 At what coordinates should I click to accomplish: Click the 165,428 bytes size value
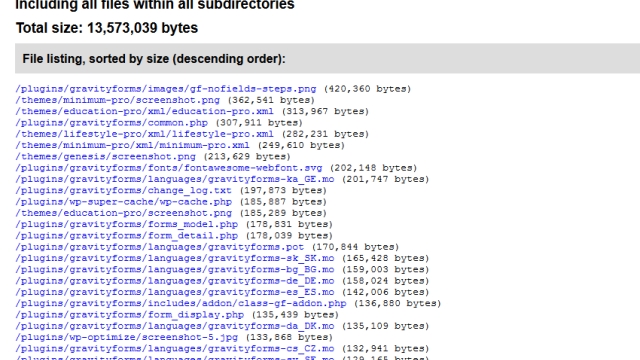point(385,258)
